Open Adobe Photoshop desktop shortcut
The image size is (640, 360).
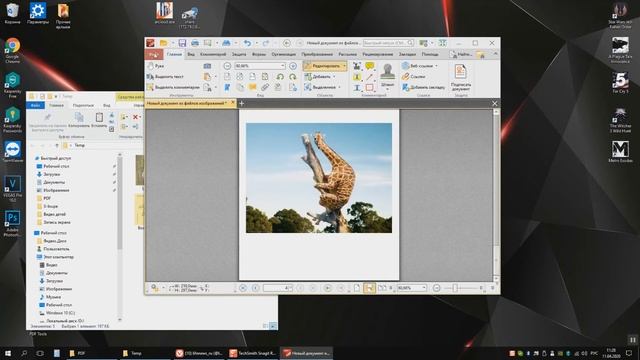(x=12, y=223)
